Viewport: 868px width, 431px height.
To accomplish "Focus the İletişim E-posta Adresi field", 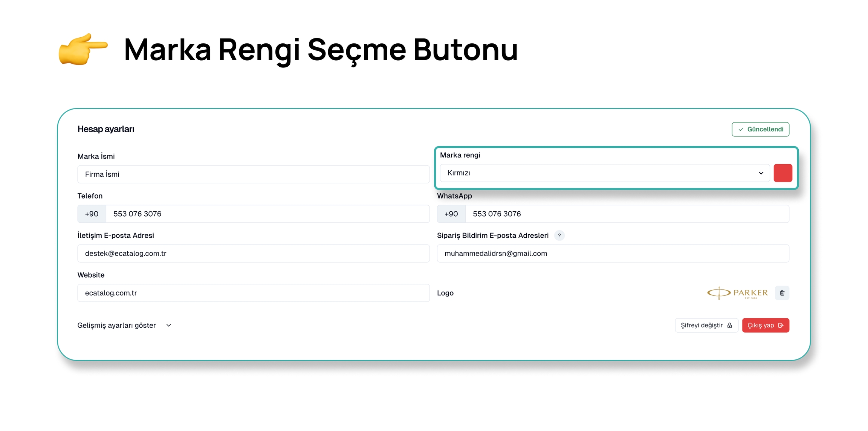I will point(253,254).
